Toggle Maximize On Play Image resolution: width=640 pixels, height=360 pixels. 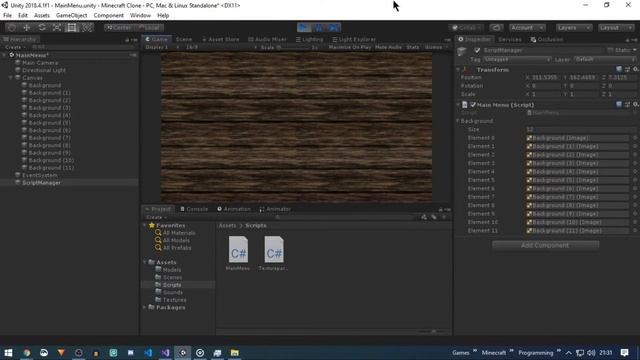(350, 47)
